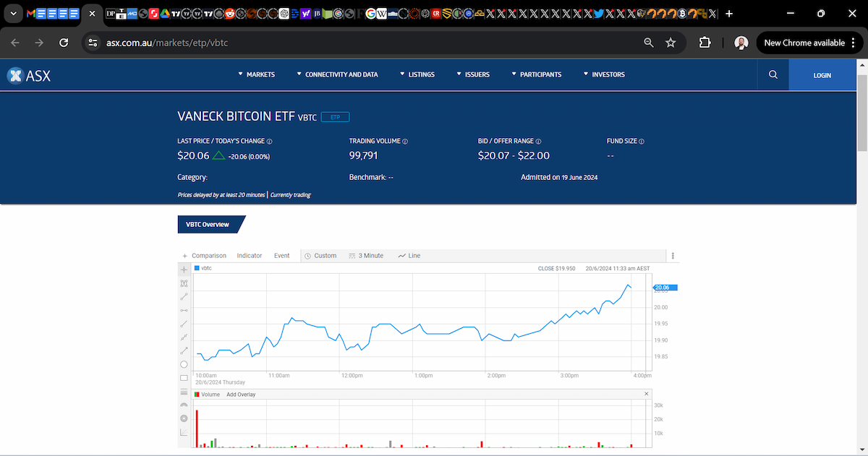The height and width of the screenshot is (456, 868).
Task: Close the Volume indicator panel
Action: point(647,394)
